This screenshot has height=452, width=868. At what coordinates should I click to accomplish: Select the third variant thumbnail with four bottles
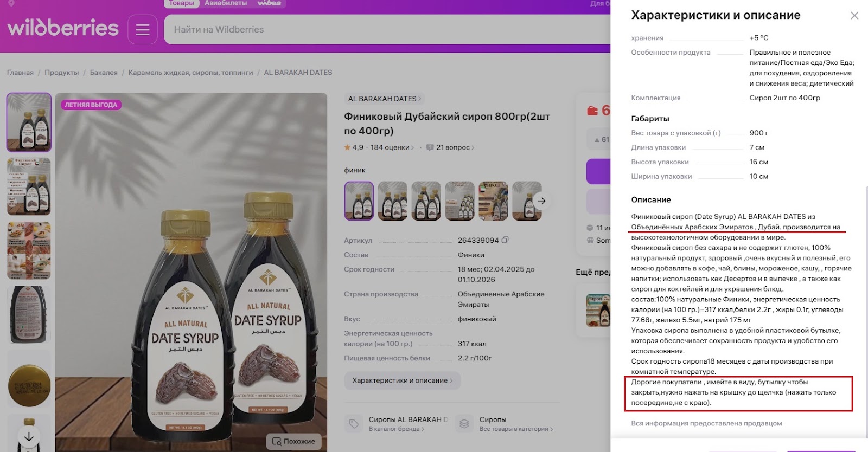pos(426,201)
